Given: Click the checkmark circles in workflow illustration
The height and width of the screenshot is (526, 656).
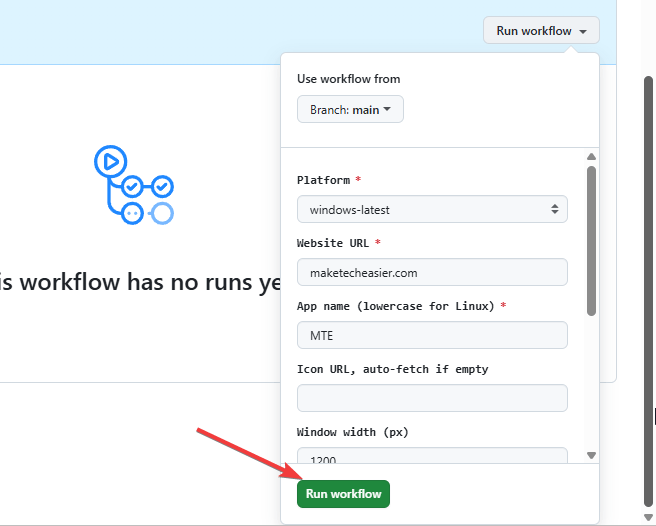Looking at the screenshot, I should (146, 186).
